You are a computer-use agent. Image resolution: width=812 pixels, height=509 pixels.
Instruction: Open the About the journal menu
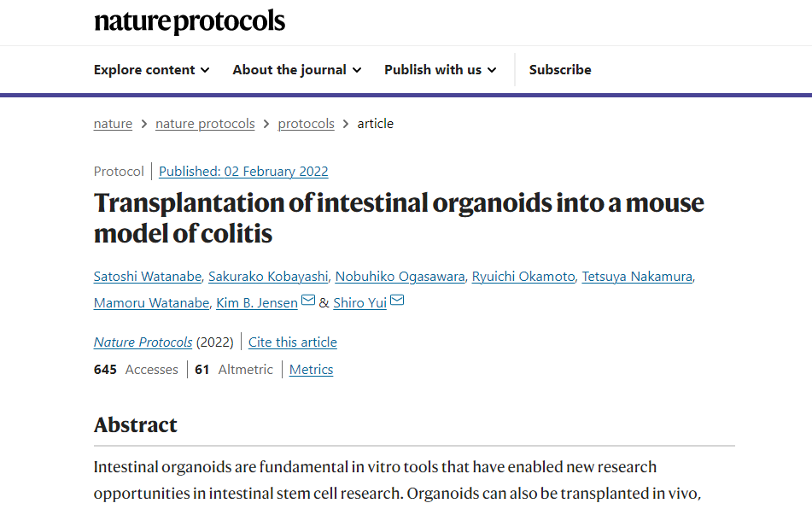pyautogui.click(x=296, y=70)
